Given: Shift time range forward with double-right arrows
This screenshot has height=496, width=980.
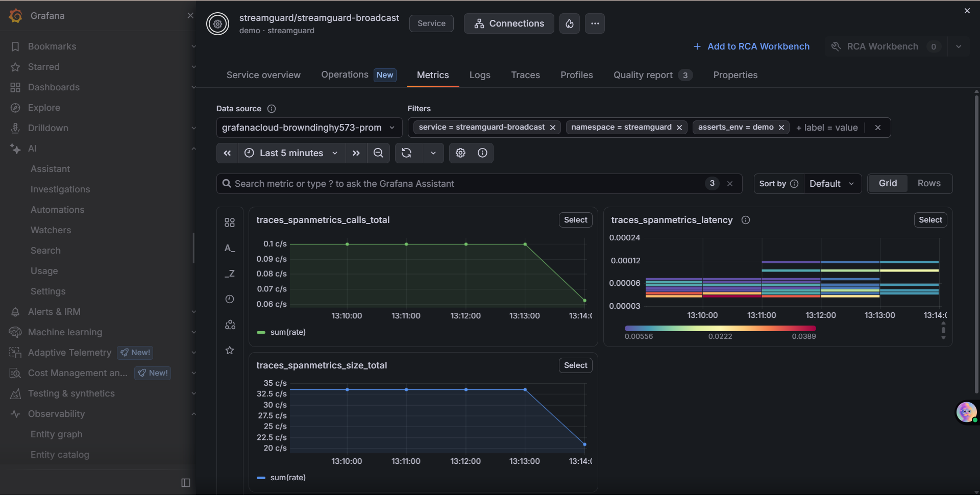Looking at the screenshot, I should click(356, 153).
